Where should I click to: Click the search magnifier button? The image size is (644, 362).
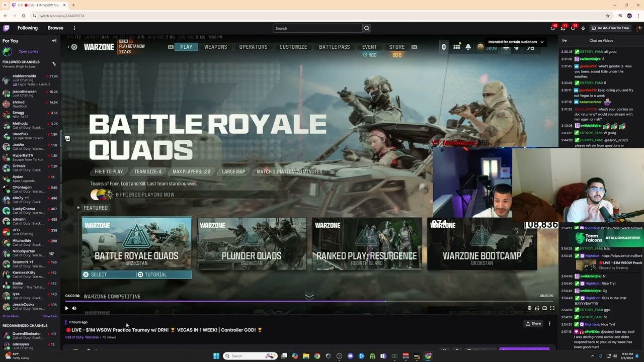367,28
